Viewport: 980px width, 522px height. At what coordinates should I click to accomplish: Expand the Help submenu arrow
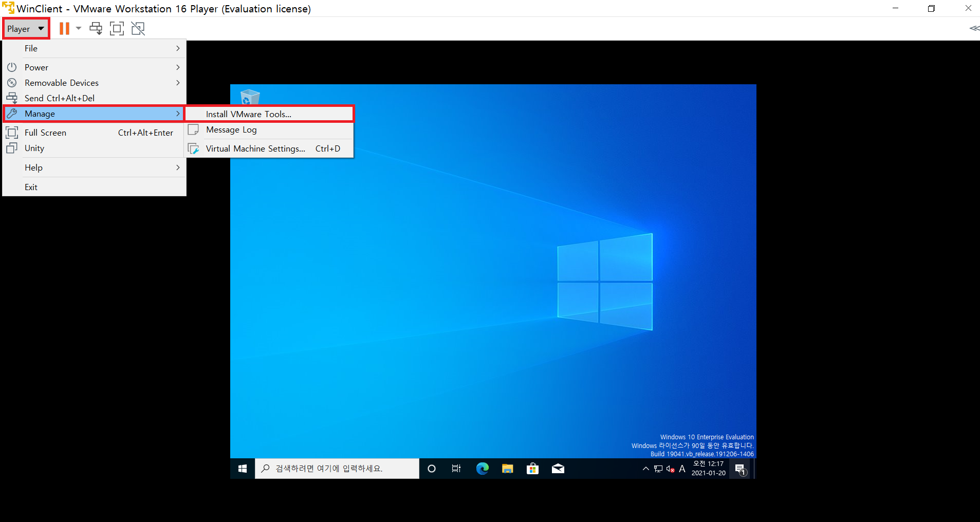pos(178,167)
